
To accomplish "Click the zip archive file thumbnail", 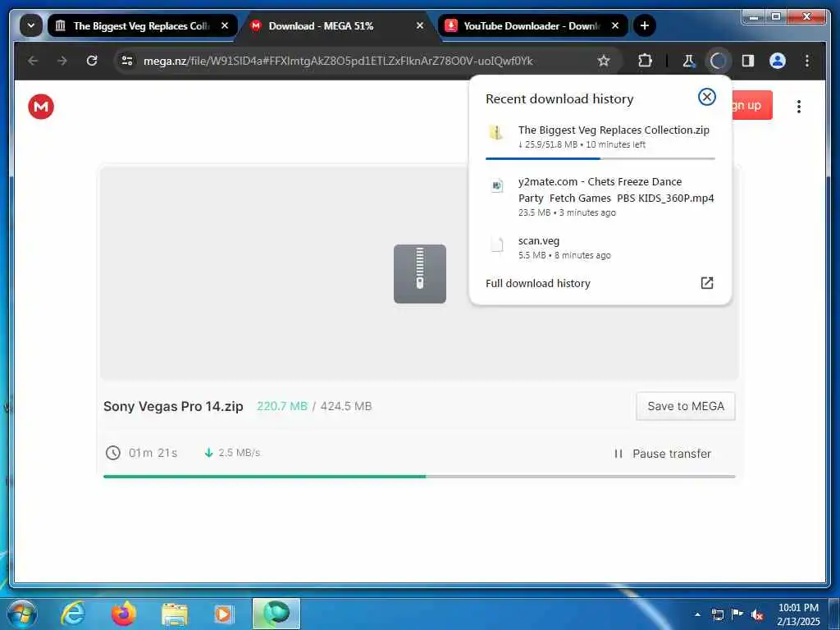I will point(419,274).
